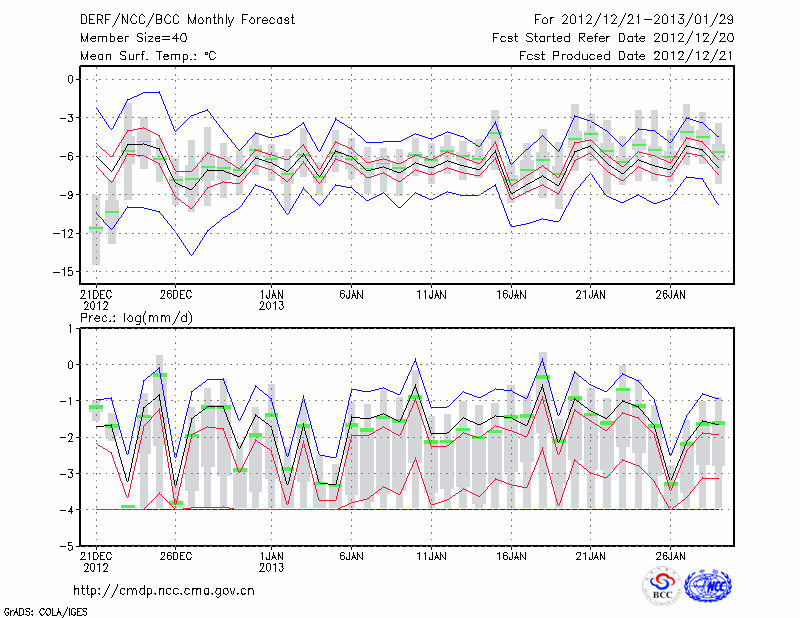Click the -5 value on precipitation y-axis
Viewport: 800px width, 618px height.
(67, 547)
